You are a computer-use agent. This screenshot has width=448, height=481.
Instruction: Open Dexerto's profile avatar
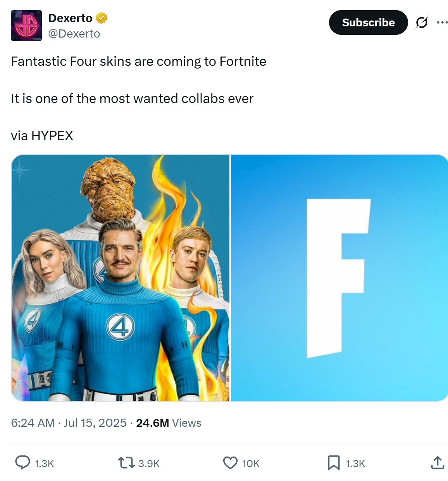coord(26,26)
